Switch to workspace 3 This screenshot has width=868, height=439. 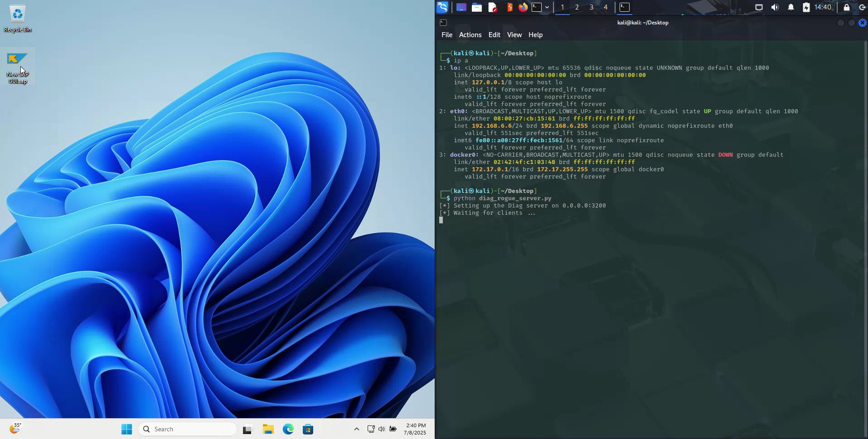pos(591,7)
